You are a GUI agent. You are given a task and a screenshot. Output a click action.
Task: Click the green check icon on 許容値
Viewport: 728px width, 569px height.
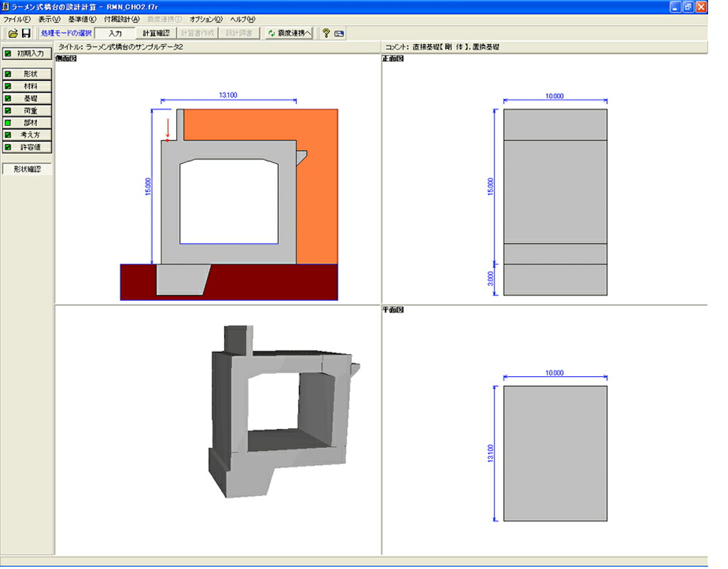pos(8,147)
